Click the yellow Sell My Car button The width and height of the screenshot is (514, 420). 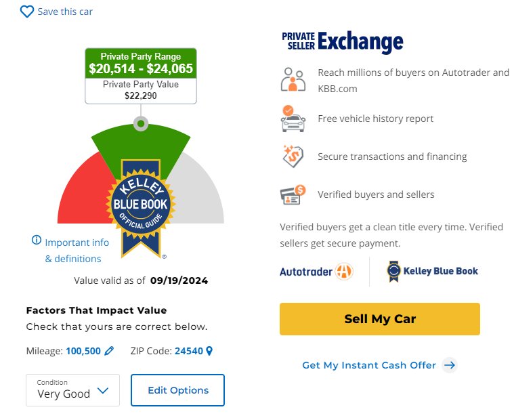click(x=380, y=319)
